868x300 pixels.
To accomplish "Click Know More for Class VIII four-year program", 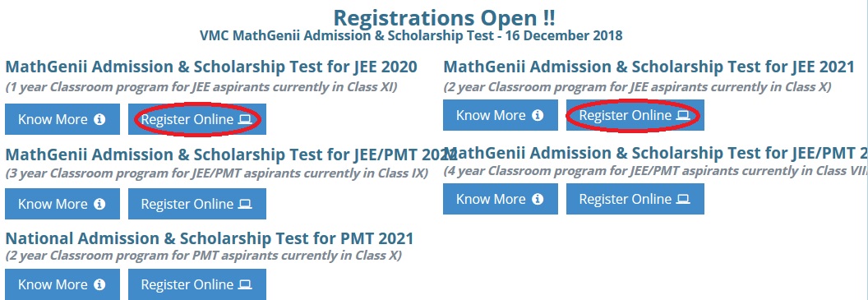I will (501, 199).
